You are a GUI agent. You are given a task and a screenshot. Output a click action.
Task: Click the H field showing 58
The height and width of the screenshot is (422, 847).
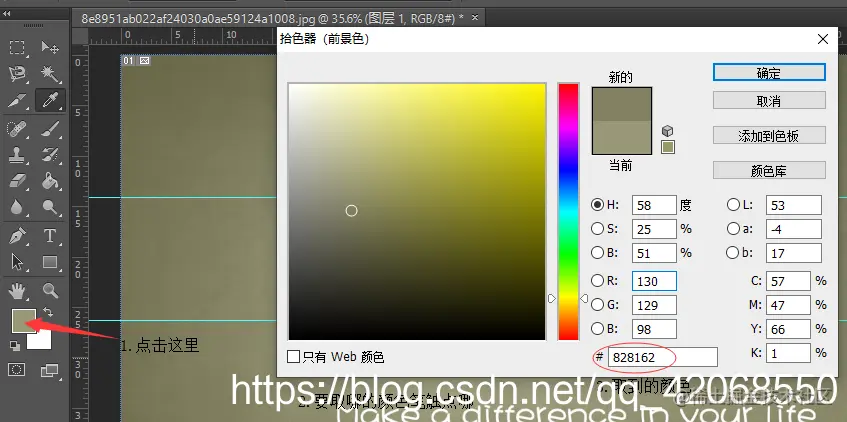click(x=654, y=205)
